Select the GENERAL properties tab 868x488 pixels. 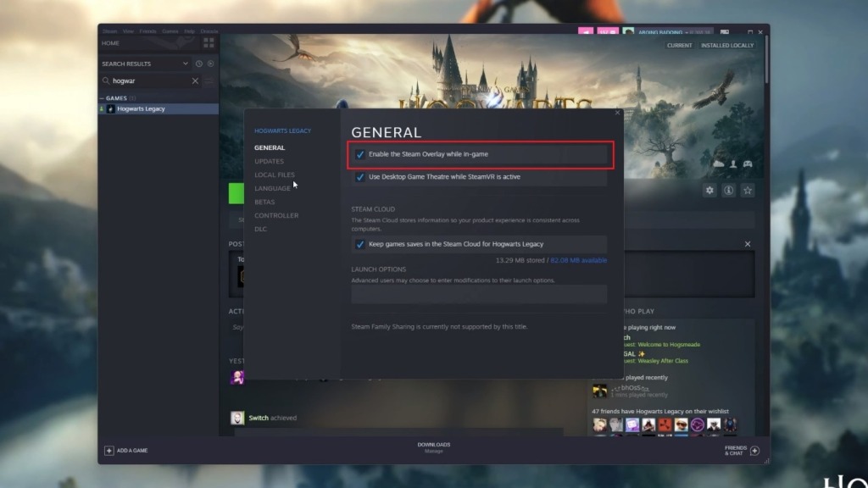coord(270,147)
